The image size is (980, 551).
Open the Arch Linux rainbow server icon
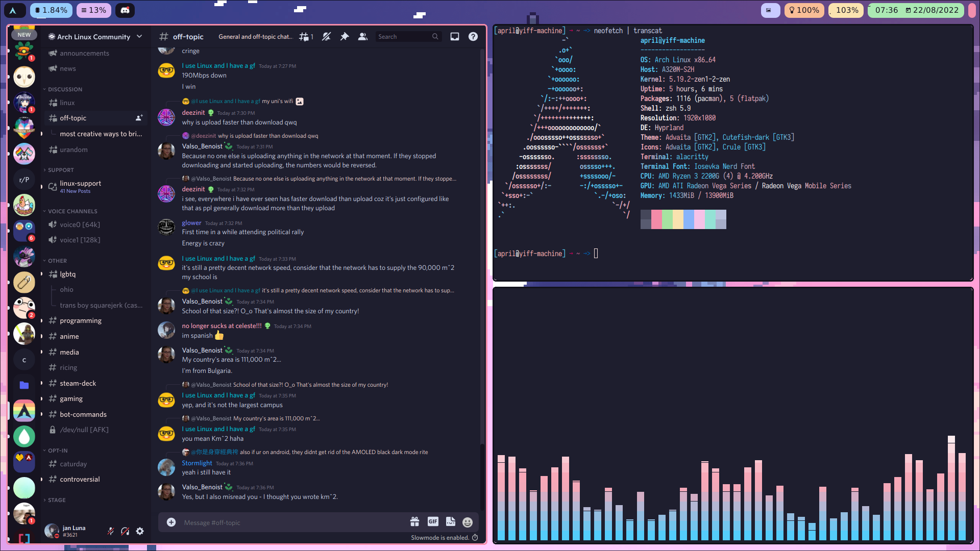(x=24, y=411)
